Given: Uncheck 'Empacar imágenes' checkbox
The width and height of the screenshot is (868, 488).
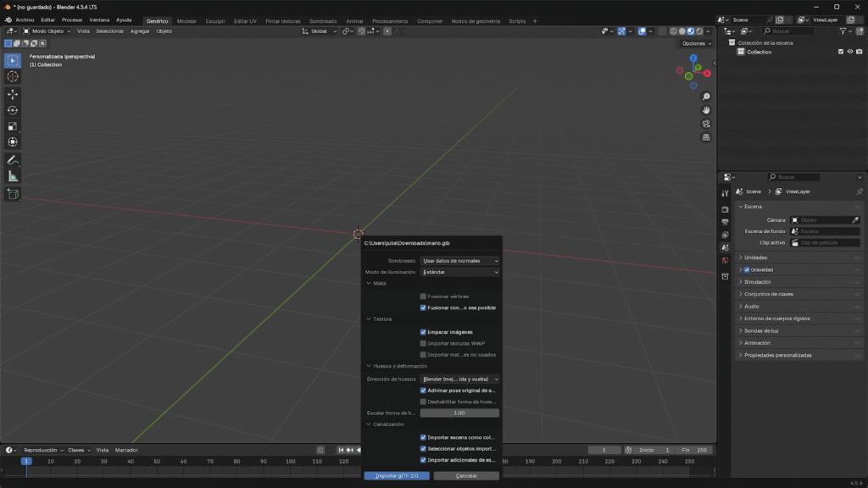Looking at the screenshot, I should pos(423,332).
